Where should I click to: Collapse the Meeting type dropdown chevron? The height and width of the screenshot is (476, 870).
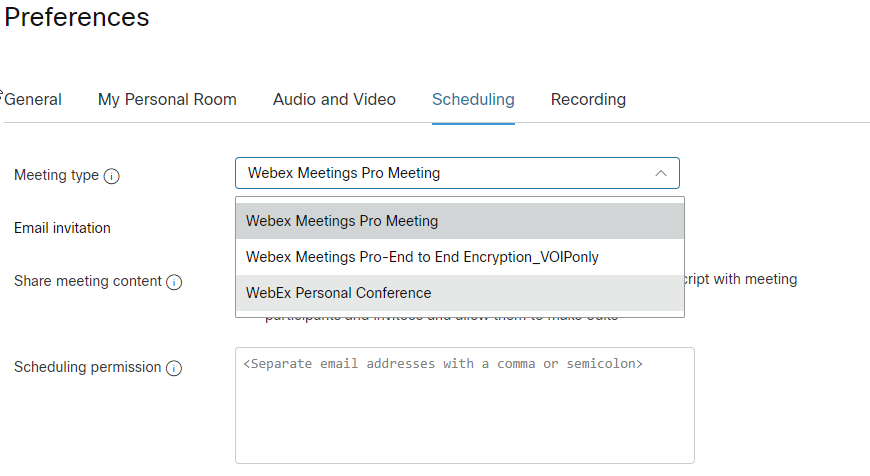tap(660, 174)
